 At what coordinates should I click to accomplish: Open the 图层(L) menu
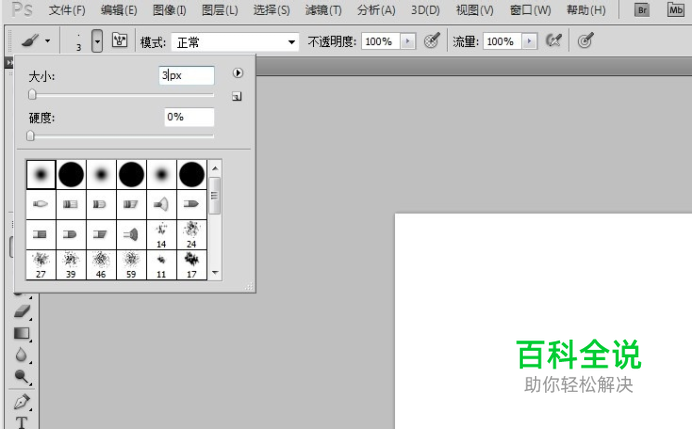click(220, 10)
